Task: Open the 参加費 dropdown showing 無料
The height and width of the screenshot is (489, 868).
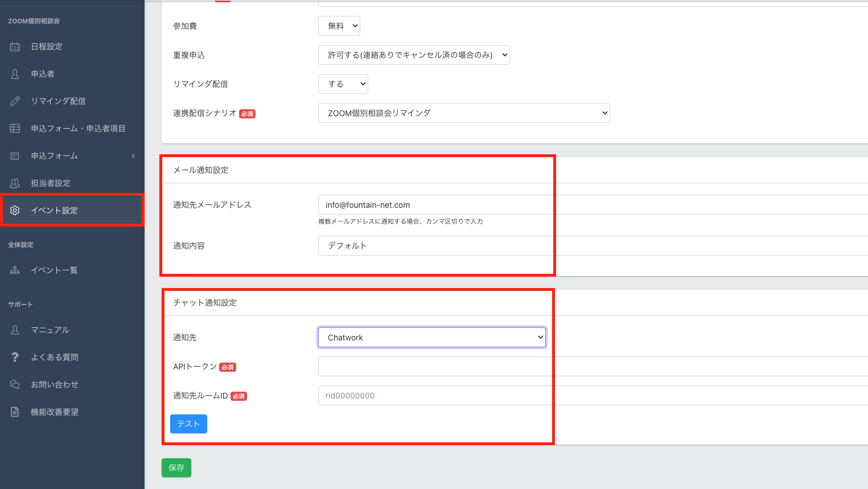Action: point(339,26)
